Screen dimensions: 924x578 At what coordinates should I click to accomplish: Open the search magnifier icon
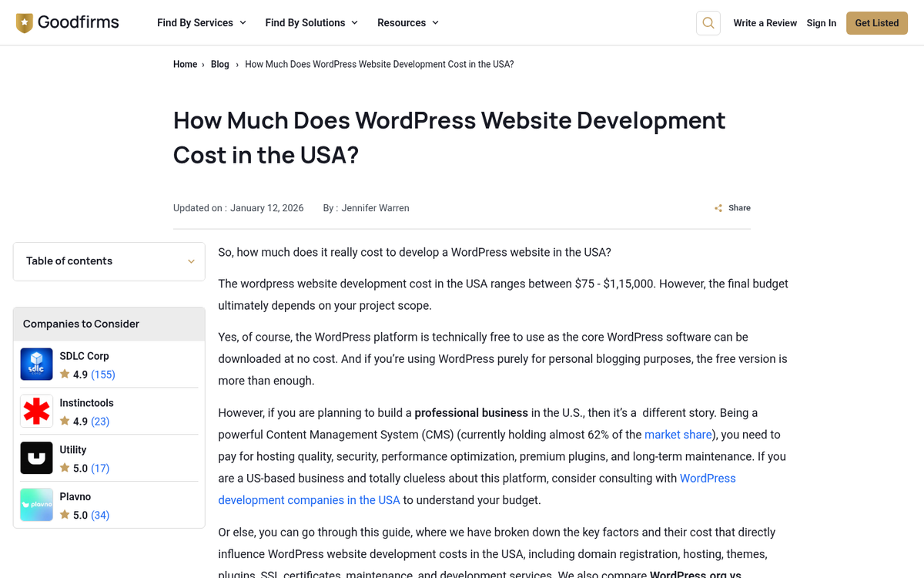[708, 22]
